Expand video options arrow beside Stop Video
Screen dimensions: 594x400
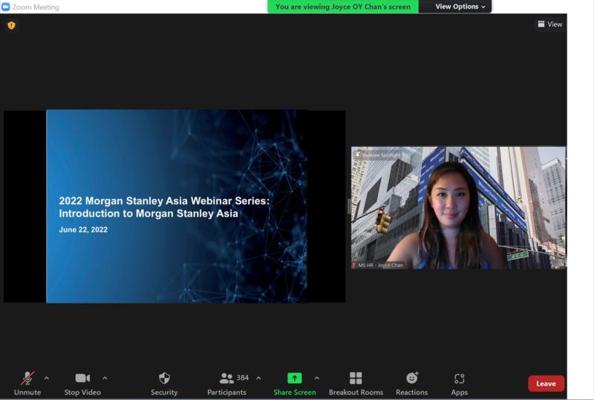105,378
